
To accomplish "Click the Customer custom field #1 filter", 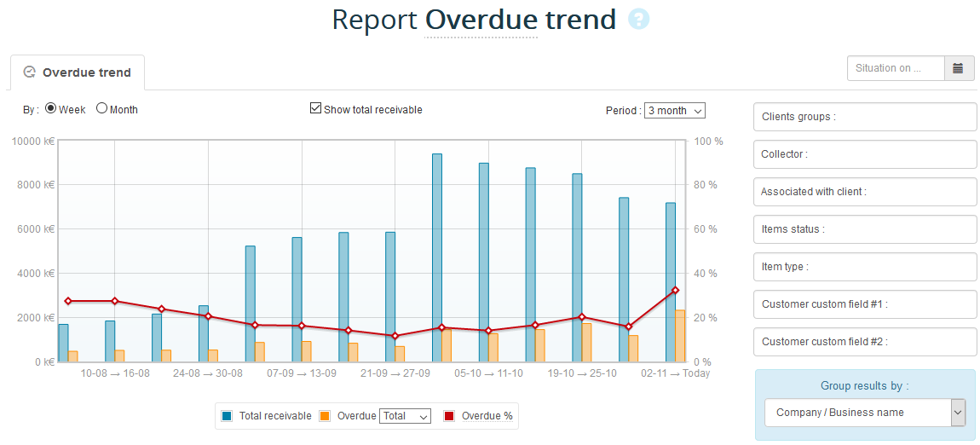I will point(864,304).
